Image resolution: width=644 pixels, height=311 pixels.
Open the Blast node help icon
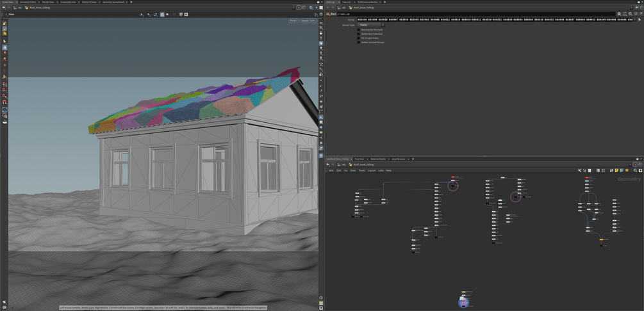click(x=641, y=14)
